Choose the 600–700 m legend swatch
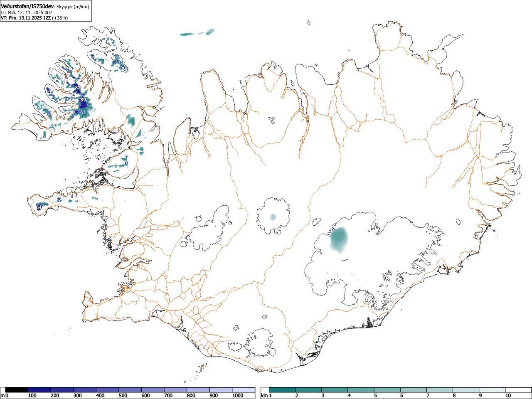The image size is (532, 399). [x=153, y=390]
